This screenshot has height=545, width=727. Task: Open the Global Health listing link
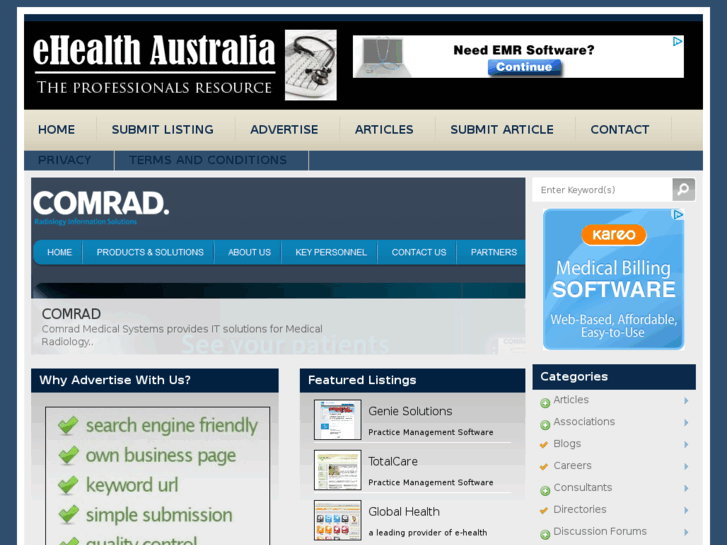[x=404, y=512]
